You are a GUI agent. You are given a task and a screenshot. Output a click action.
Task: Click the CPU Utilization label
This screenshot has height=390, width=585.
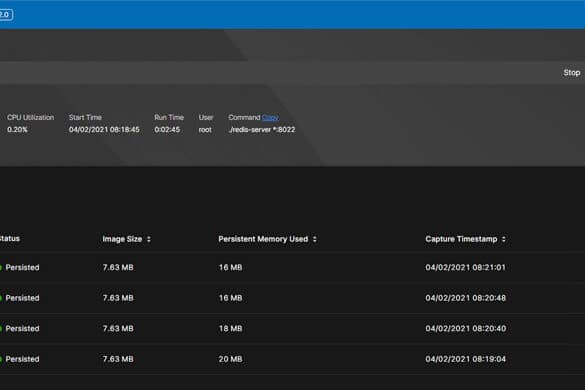pos(31,118)
